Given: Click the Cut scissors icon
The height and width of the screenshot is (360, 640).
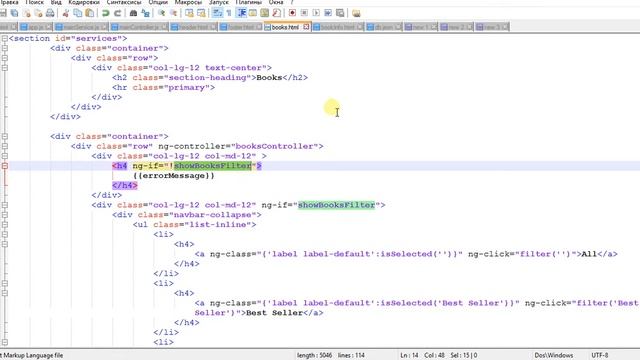Looking at the screenshot, I should click(65, 13).
